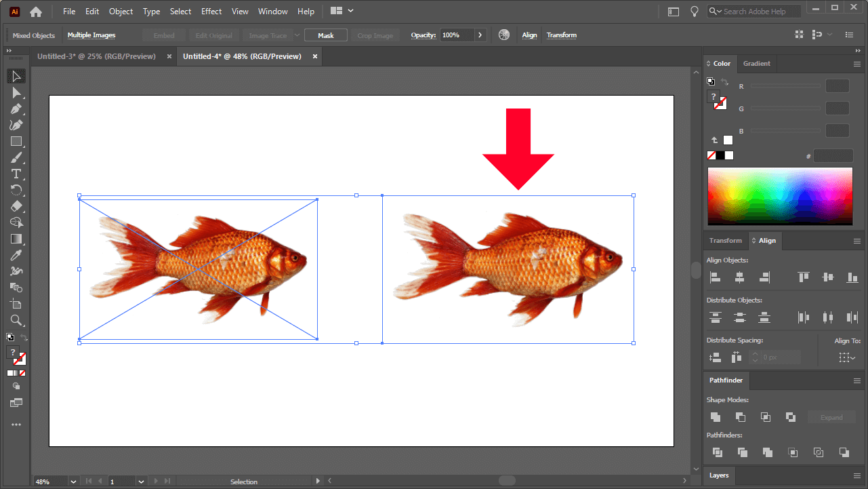Image resolution: width=868 pixels, height=489 pixels.
Task: Select the Selection tool arrow
Action: [x=16, y=77]
